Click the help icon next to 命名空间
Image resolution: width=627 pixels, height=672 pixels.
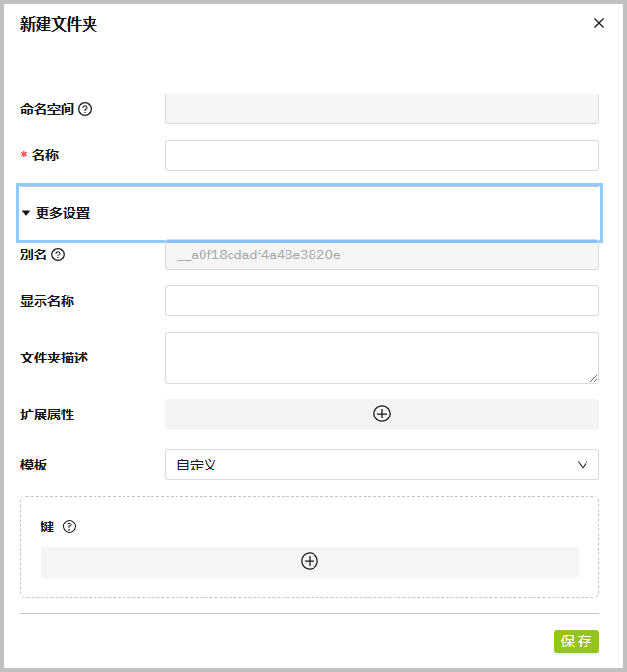85,109
